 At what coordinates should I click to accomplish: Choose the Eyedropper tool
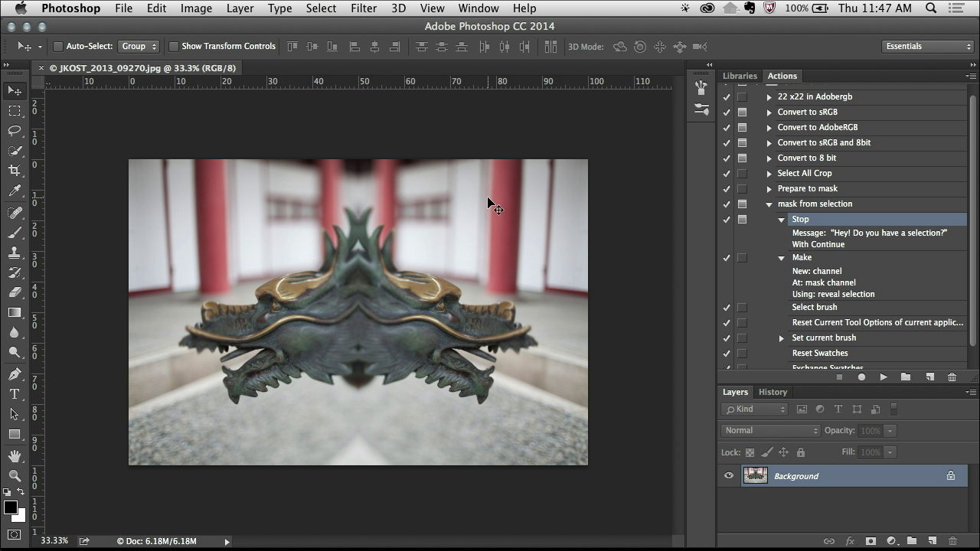(15, 191)
